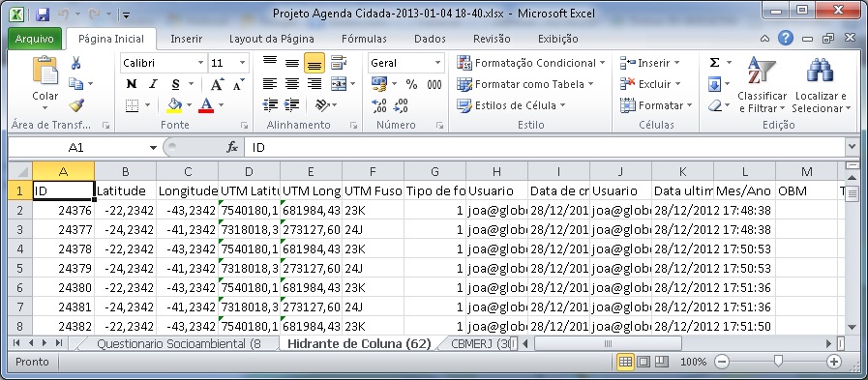This screenshot has height=380, width=868.
Task: Toggle Wrap Text icon
Action: point(339,63)
